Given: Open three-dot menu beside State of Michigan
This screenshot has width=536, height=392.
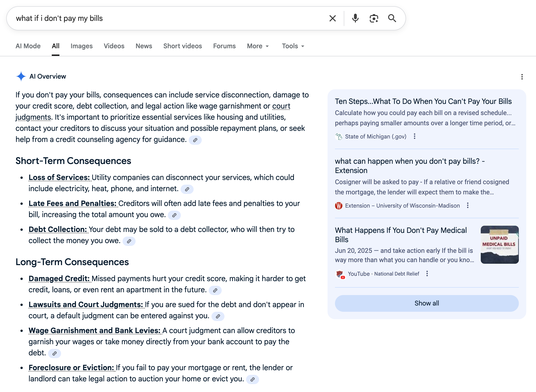Looking at the screenshot, I should click(414, 136).
